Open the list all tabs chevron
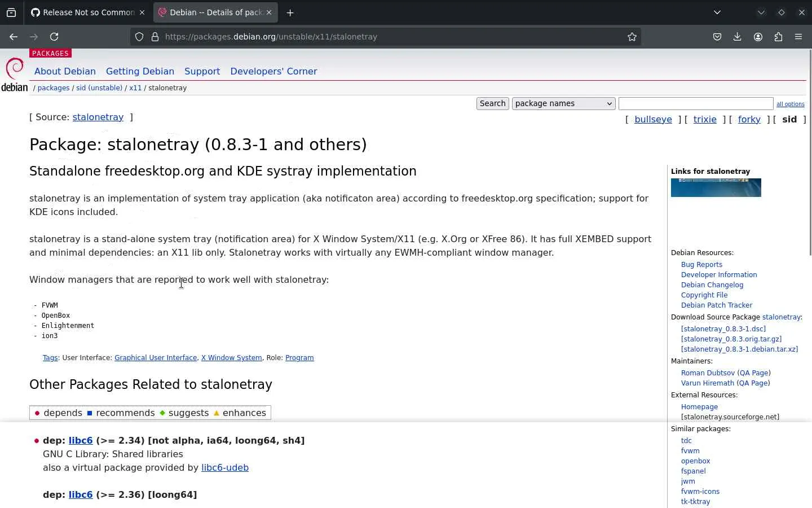The width and height of the screenshot is (812, 508). pyautogui.click(x=717, y=12)
